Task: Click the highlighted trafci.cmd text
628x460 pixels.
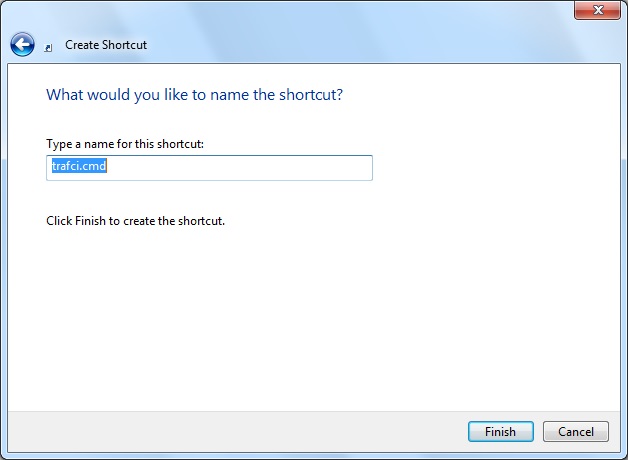Action: (x=79, y=168)
